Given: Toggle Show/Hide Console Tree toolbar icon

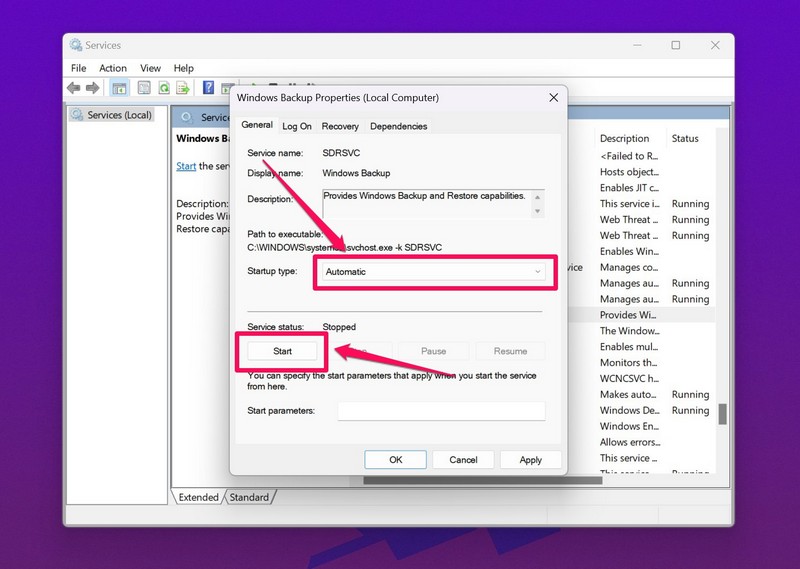Looking at the screenshot, I should coord(119,88).
